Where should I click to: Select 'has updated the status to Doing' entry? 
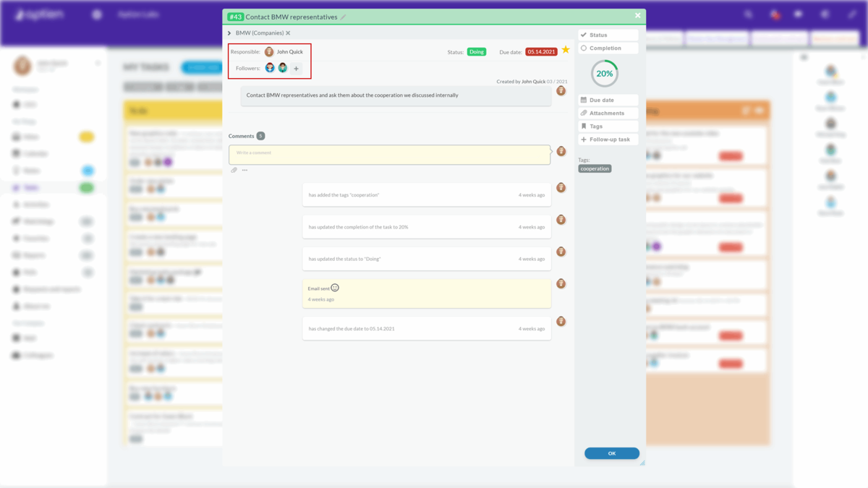tap(427, 259)
